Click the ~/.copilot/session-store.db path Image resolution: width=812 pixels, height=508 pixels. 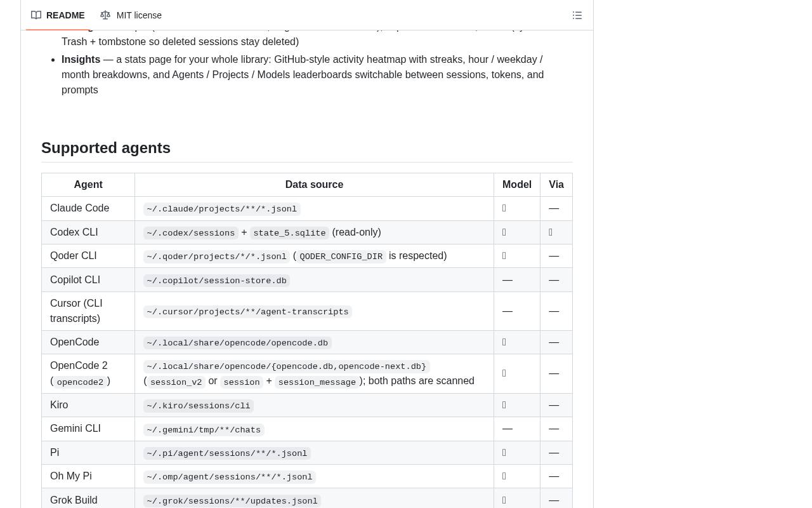(x=217, y=281)
